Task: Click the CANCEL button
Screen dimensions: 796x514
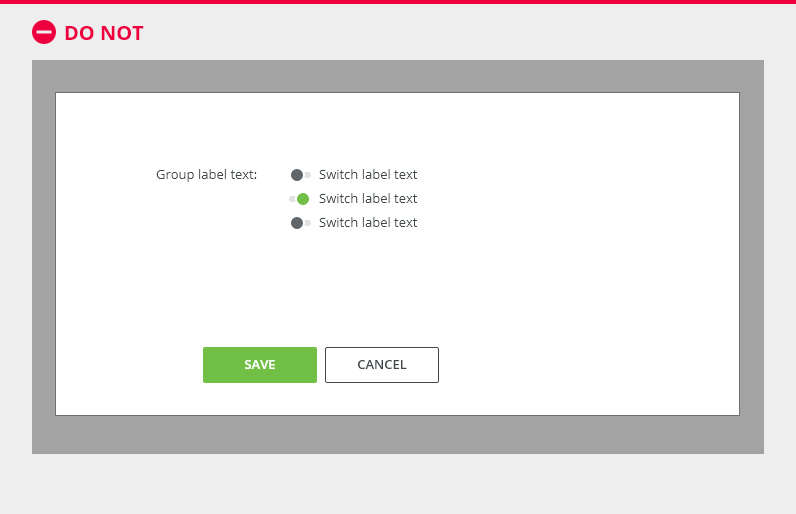Action: tap(382, 365)
